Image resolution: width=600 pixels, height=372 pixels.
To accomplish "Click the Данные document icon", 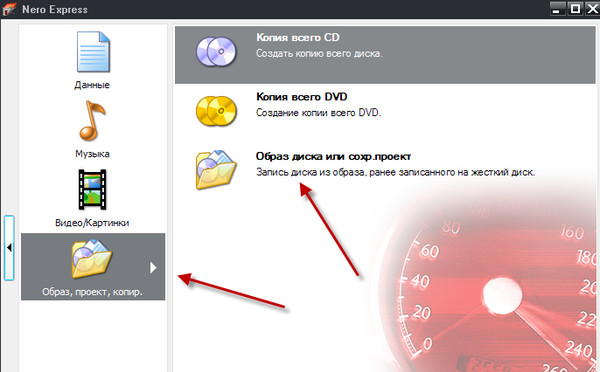I will [x=93, y=52].
